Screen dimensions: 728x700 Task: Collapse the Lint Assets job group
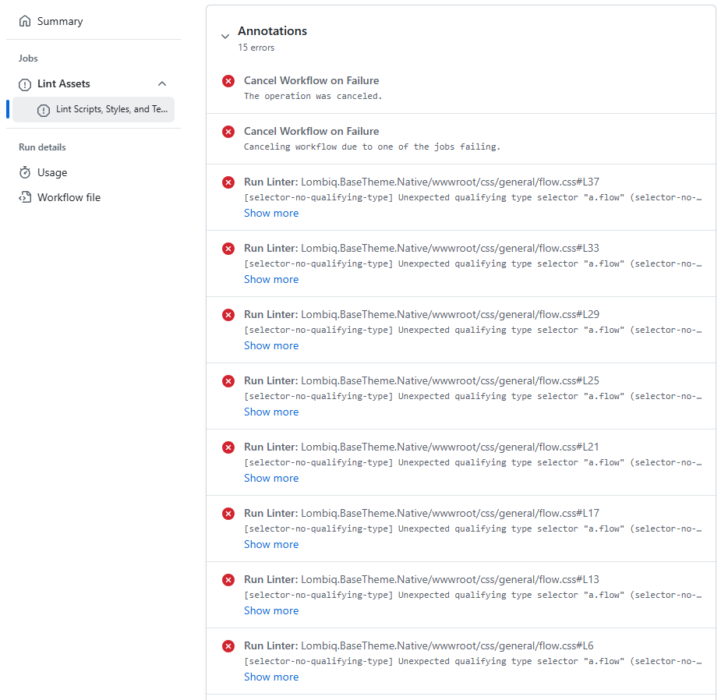[161, 83]
